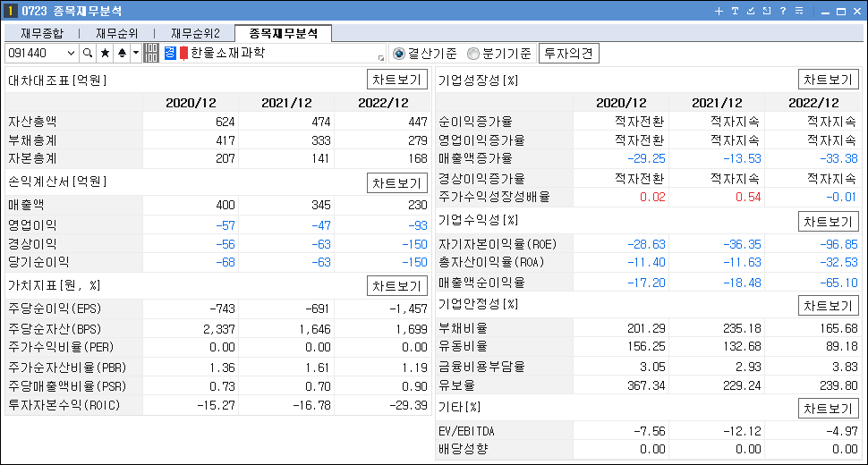868x465 pixels.
Task: Click 투자자본수익(ROIC) value -29.39
Action: click(409, 405)
